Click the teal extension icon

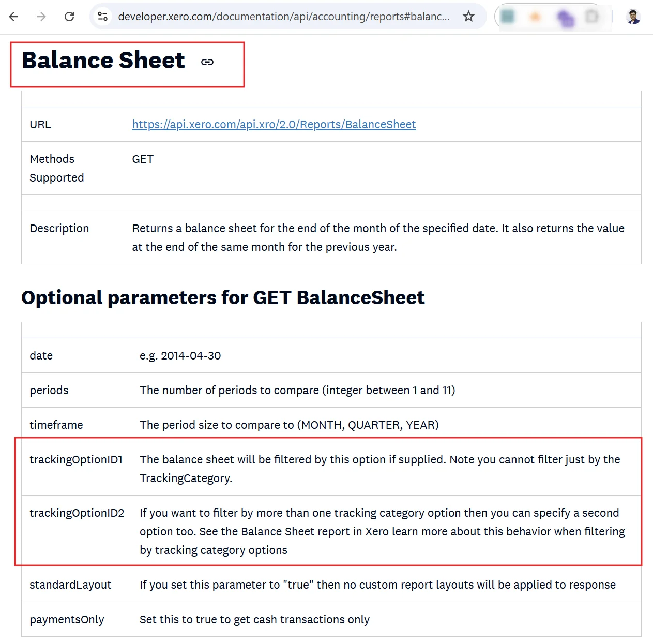pos(508,17)
